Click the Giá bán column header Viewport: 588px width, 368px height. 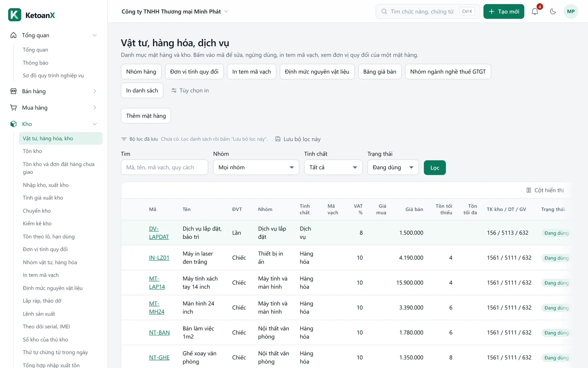click(414, 209)
